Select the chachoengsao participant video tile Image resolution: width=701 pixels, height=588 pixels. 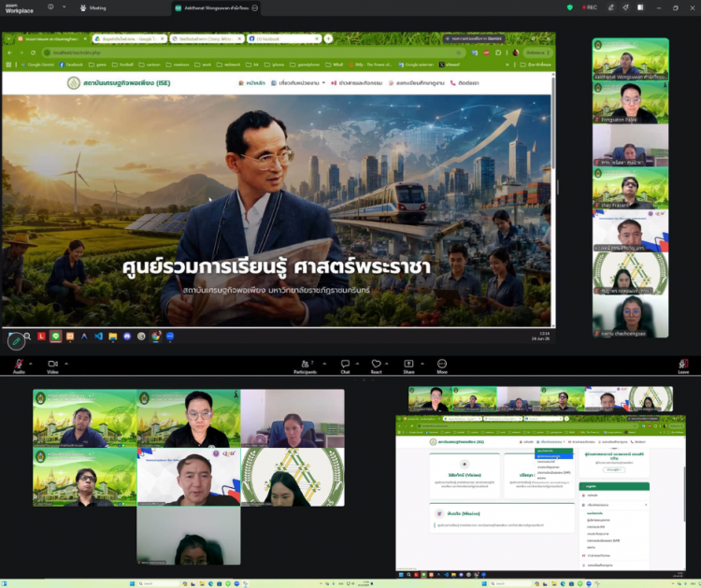pyautogui.click(x=630, y=317)
